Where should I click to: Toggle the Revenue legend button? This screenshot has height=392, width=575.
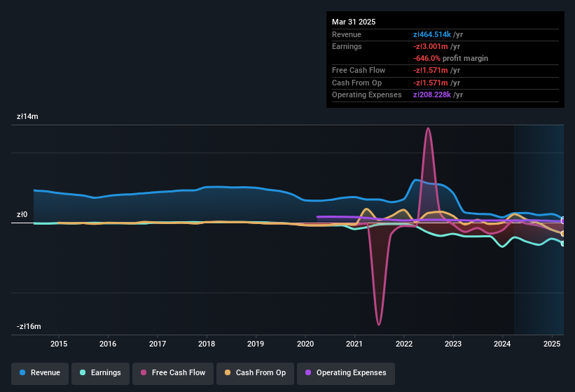[40, 373]
